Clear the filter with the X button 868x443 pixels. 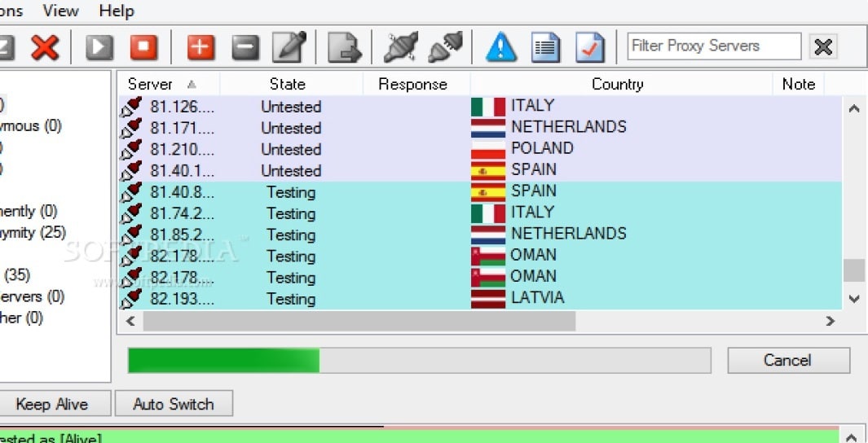click(823, 46)
